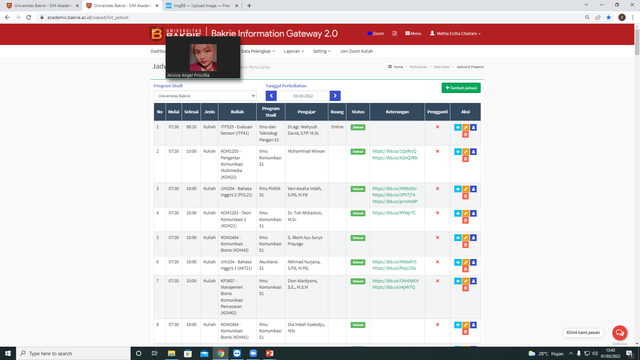The height and width of the screenshot is (360, 640).
Task: Switch to first Universitas Bakrie SIM Akademik tab
Action: click(x=42, y=6)
